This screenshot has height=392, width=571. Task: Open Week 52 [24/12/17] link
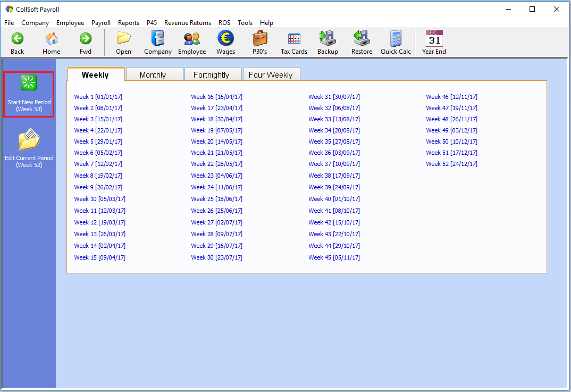click(451, 164)
